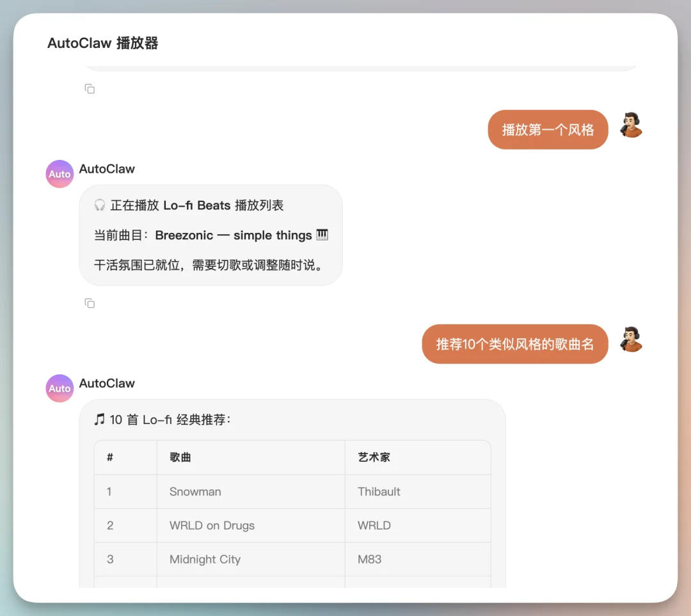
Task: Click the AutoClaw 播放器 window title
Action: click(102, 43)
